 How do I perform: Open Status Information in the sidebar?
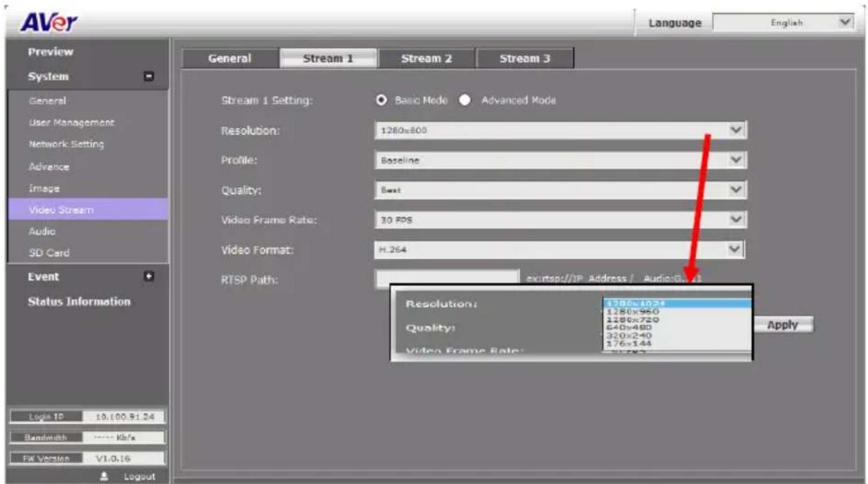tap(79, 302)
